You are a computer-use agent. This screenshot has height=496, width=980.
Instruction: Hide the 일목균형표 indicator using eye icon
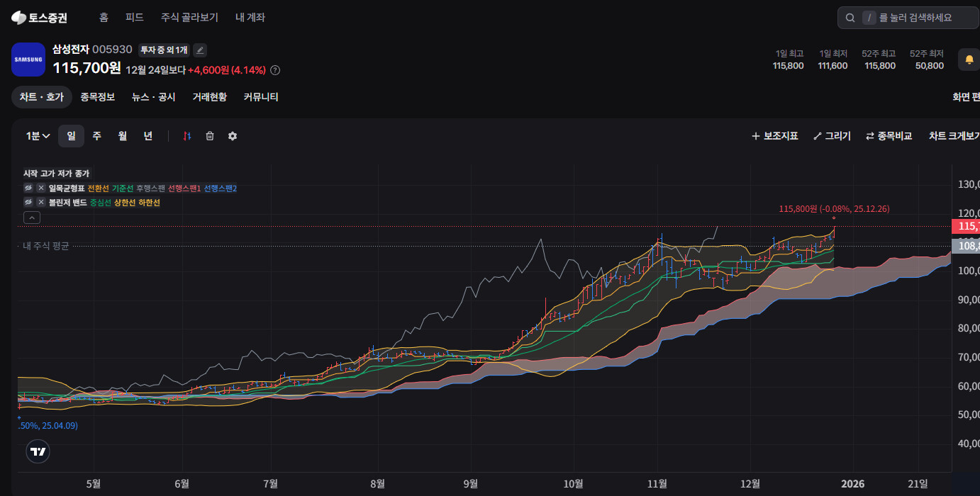coord(28,188)
